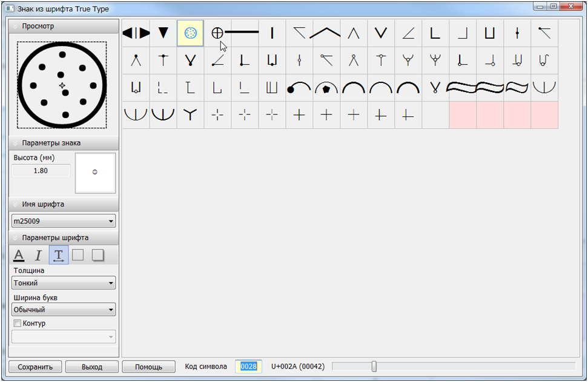Image resolution: width=588 pixels, height=382 pixels.
Task: Choose the arc with black dot symbol
Action: 299,88
